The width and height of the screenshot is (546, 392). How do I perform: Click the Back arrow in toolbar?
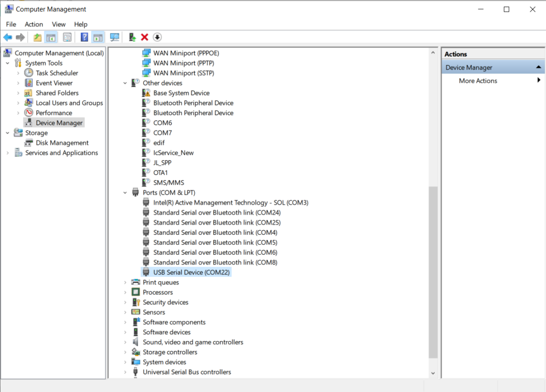coord(8,37)
